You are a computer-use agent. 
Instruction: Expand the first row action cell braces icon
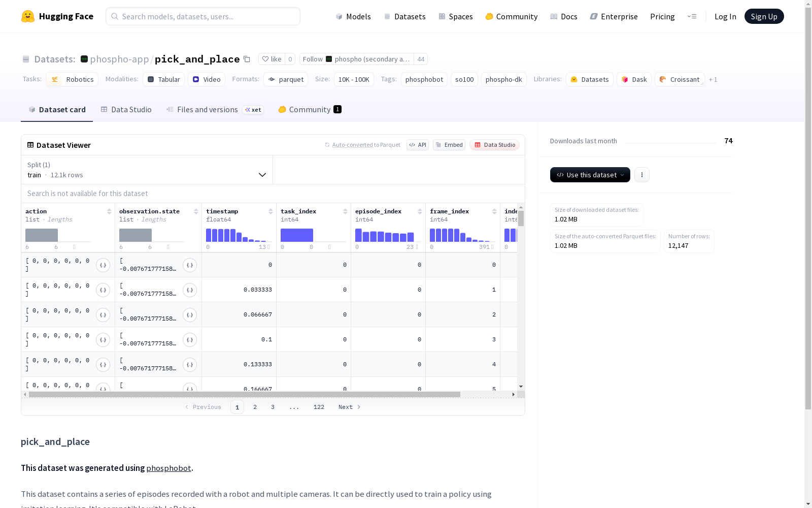[103, 265]
